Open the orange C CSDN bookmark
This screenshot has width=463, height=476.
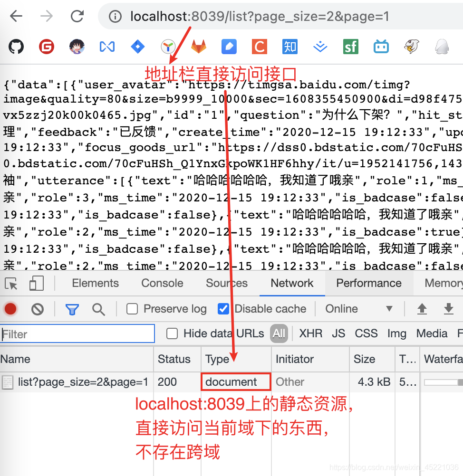(260, 47)
